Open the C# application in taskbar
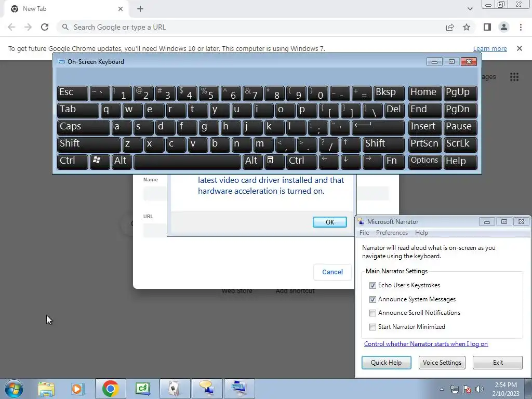The width and height of the screenshot is (532, 399). point(143,389)
